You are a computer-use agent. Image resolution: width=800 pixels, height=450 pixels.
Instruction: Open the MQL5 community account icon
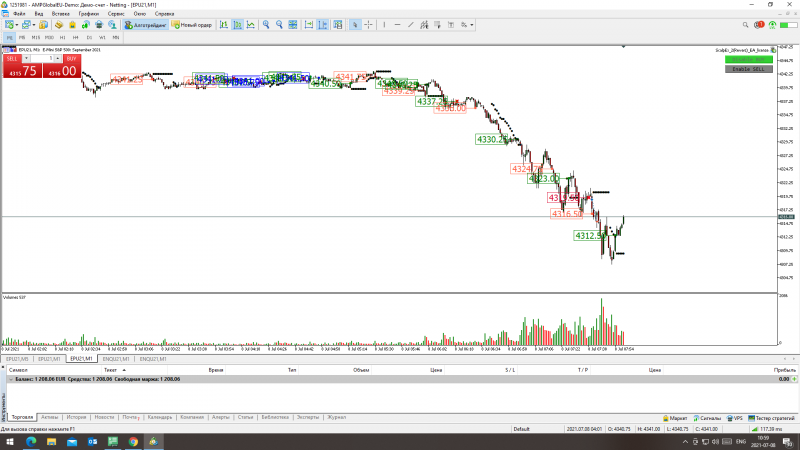[112, 24]
